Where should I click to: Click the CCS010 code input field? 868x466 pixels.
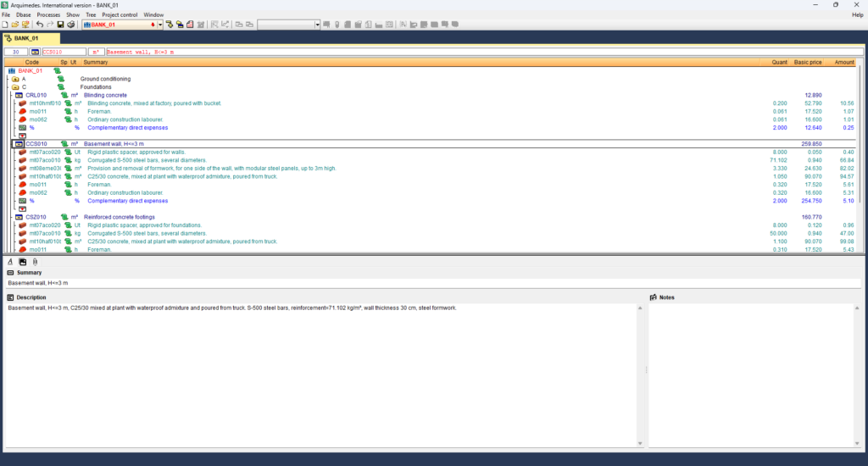point(64,52)
